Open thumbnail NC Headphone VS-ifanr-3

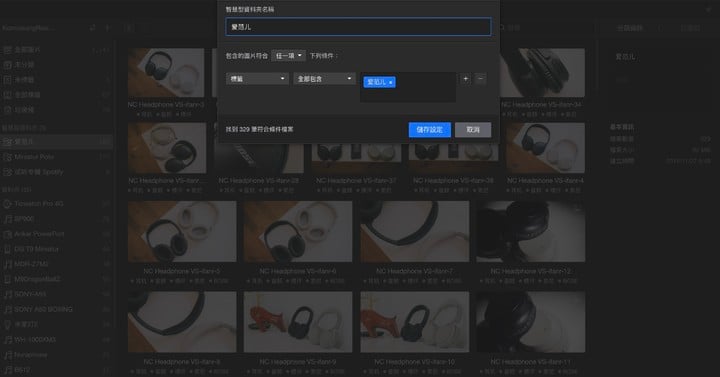pyautogui.click(x=166, y=73)
